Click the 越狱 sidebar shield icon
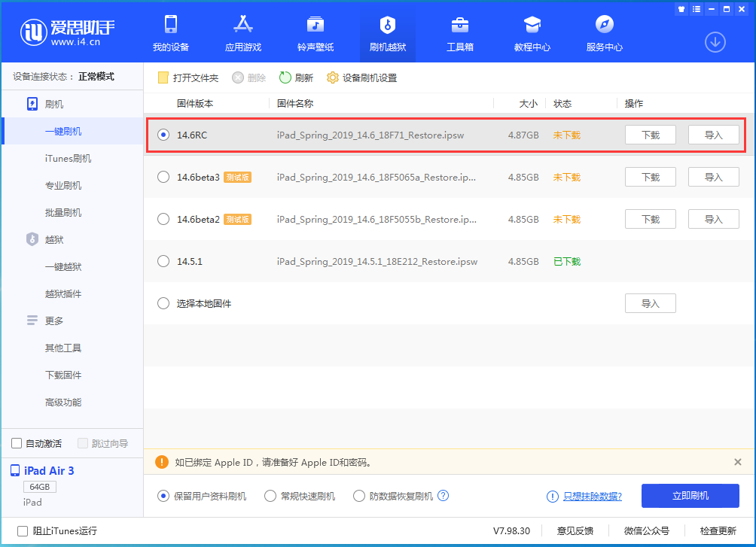Viewport: 756px width, 547px height. pos(32,239)
